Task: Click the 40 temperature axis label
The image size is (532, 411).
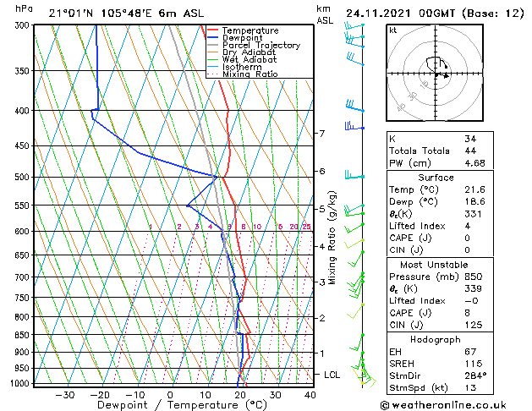Action: click(x=310, y=395)
